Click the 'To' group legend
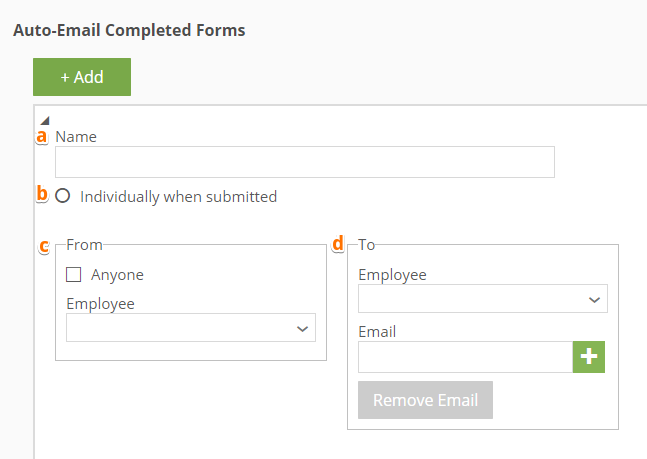 (367, 244)
